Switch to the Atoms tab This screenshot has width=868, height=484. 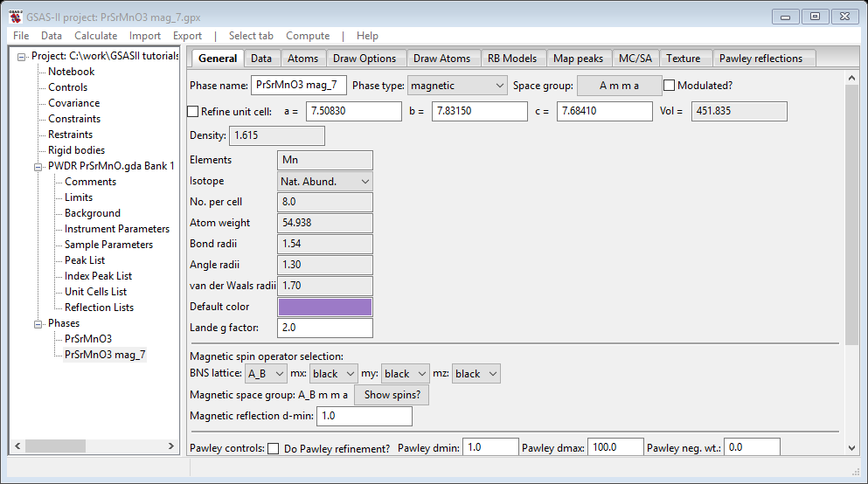pos(302,59)
